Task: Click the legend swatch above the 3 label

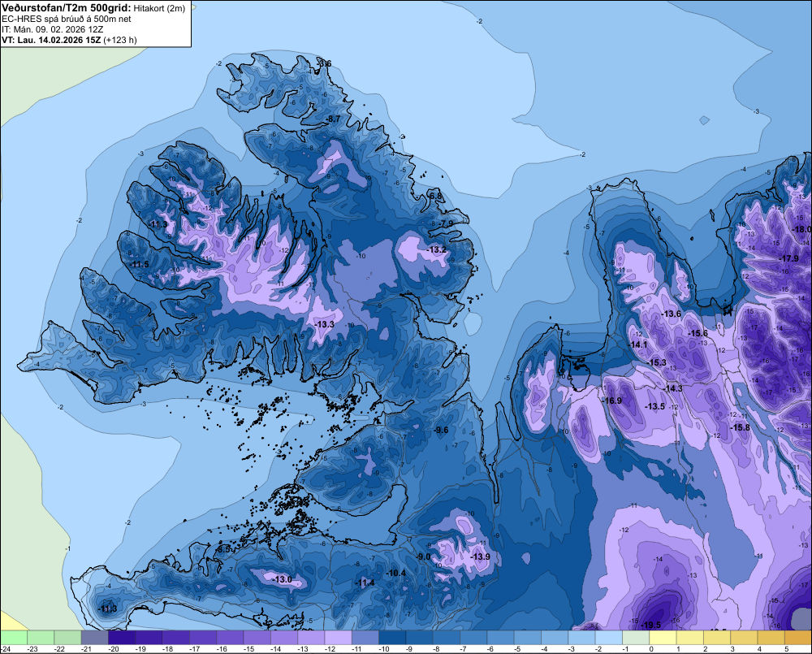Action: click(x=744, y=637)
